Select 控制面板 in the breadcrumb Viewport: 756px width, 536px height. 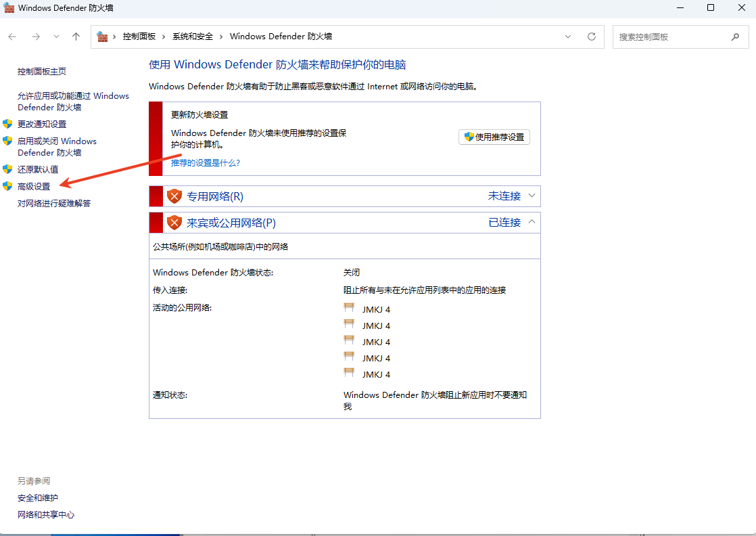139,37
